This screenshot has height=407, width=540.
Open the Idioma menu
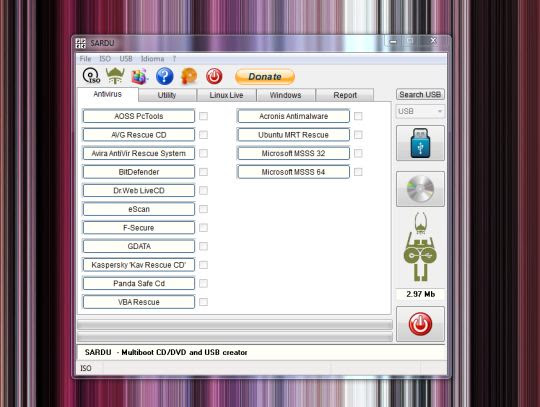point(153,59)
